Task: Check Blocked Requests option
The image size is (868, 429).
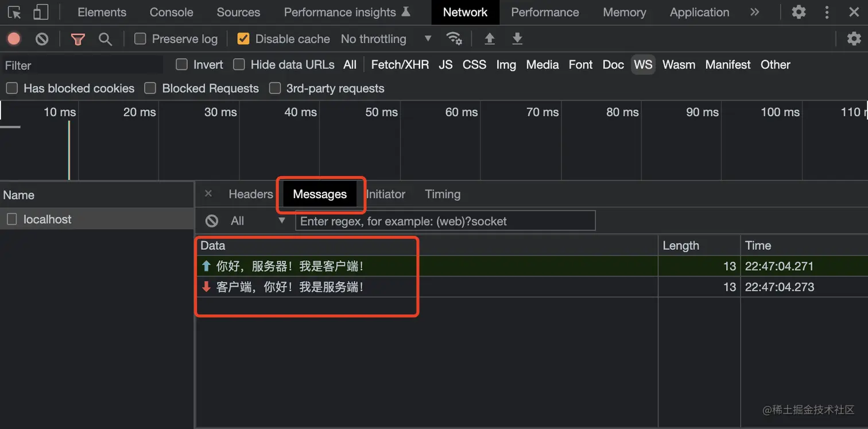Action: click(x=150, y=88)
